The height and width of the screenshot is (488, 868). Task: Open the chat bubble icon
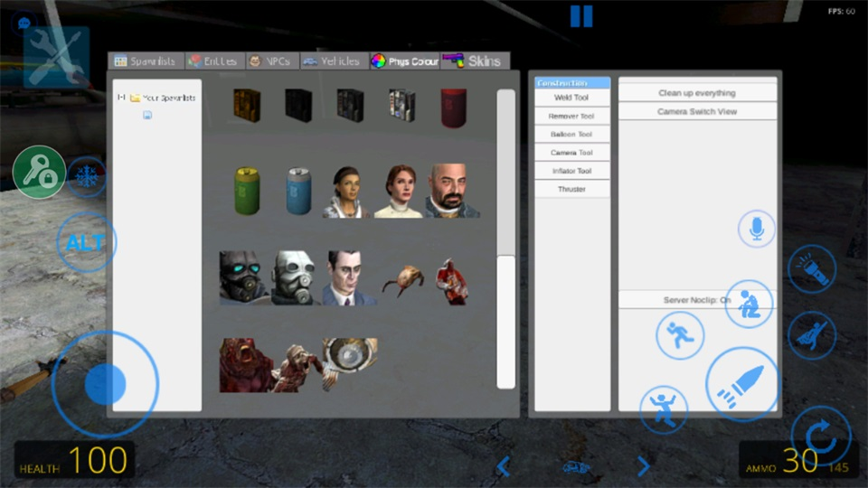[24, 23]
